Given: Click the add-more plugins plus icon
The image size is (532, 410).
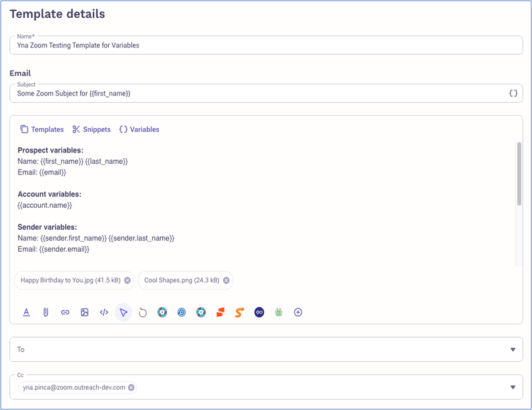Looking at the screenshot, I should tap(298, 312).
